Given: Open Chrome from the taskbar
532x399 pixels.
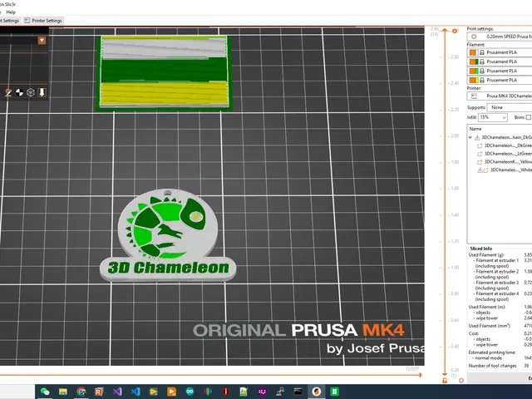Looking at the screenshot, I should click(81, 392).
